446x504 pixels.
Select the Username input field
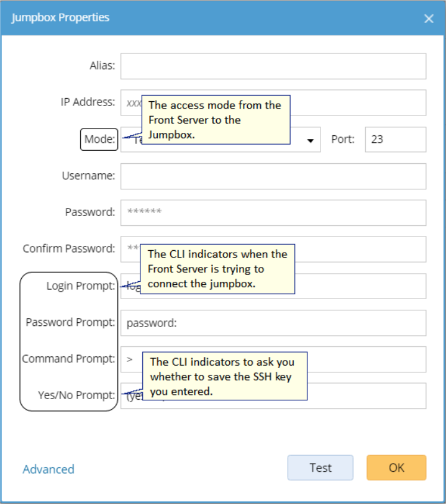tap(273, 176)
